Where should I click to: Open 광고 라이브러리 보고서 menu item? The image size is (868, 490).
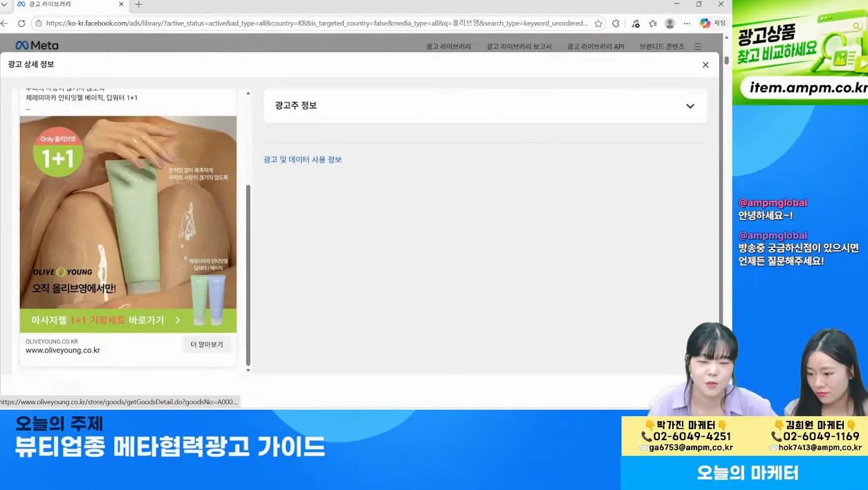tap(519, 46)
